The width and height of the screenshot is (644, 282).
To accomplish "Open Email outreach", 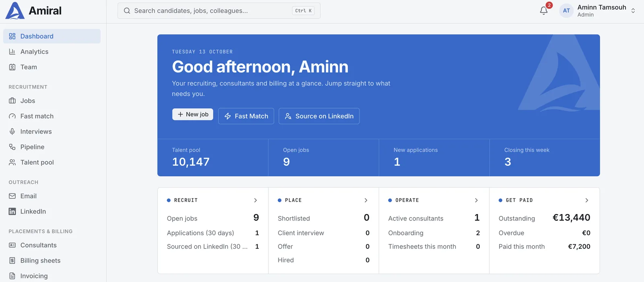I will (x=52, y=196).
